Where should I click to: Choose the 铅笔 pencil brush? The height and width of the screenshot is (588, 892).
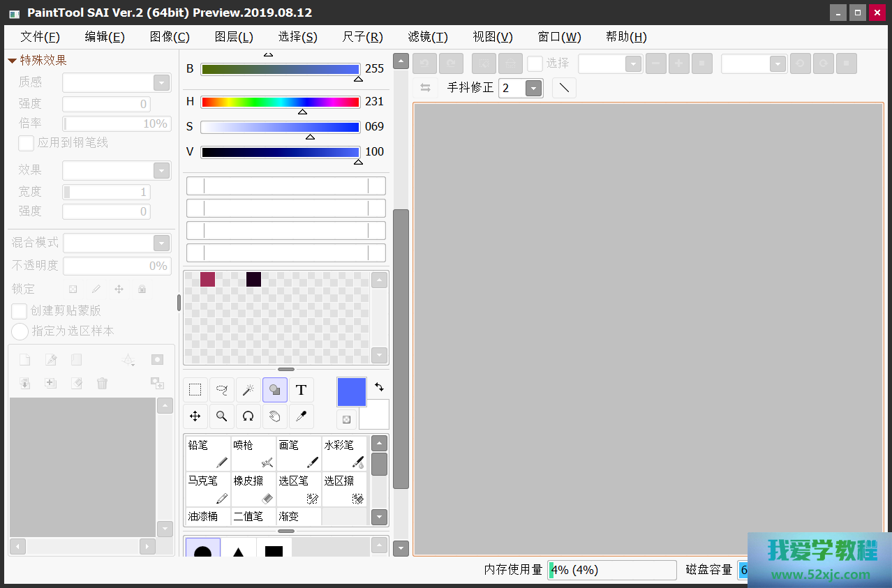[x=208, y=453]
